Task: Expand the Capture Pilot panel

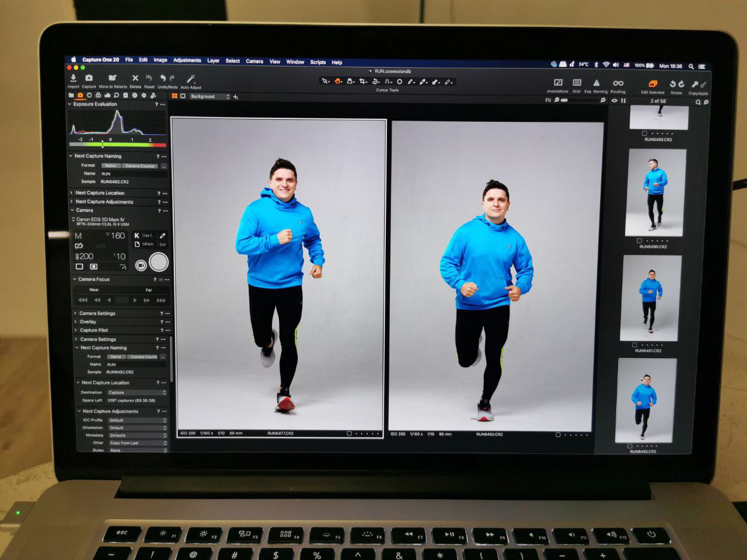Action: click(75, 330)
